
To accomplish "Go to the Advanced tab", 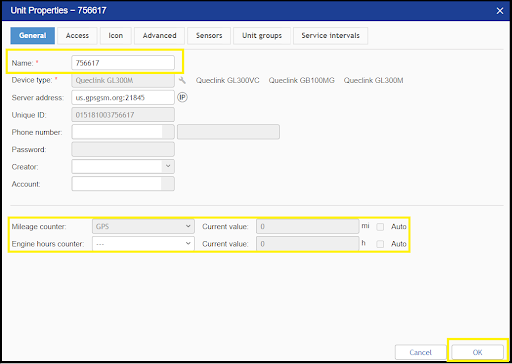I will tap(159, 36).
